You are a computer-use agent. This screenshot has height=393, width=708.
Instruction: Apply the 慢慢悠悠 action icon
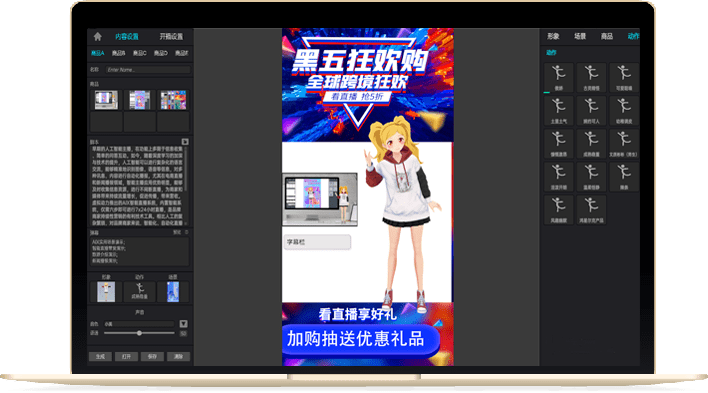559,144
